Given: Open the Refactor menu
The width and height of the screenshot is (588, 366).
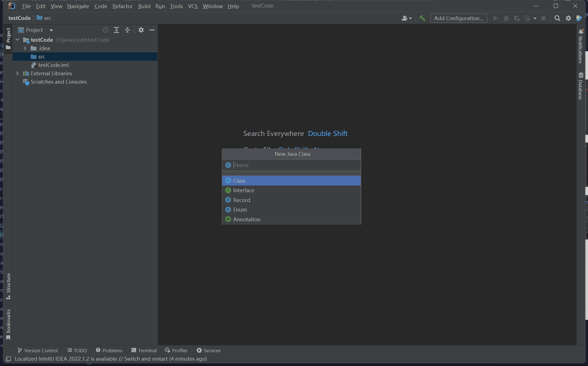Looking at the screenshot, I should [123, 6].
